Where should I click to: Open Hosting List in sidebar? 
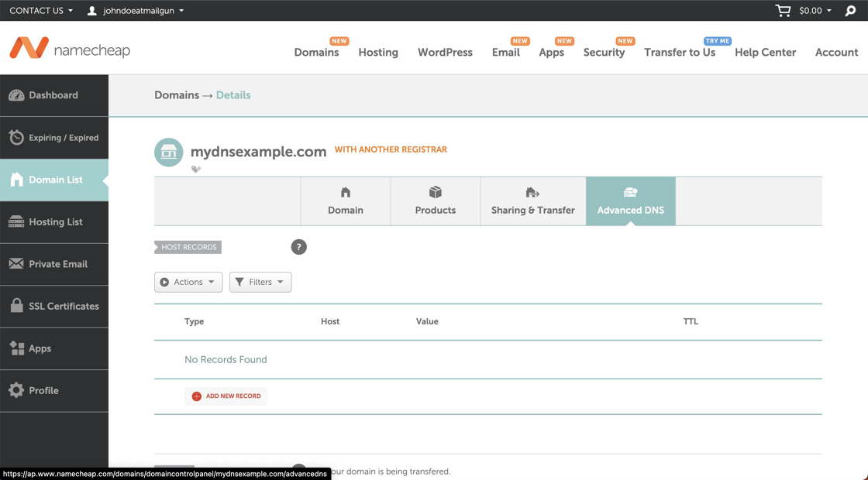pyautogui.click(x=54, y=221)
